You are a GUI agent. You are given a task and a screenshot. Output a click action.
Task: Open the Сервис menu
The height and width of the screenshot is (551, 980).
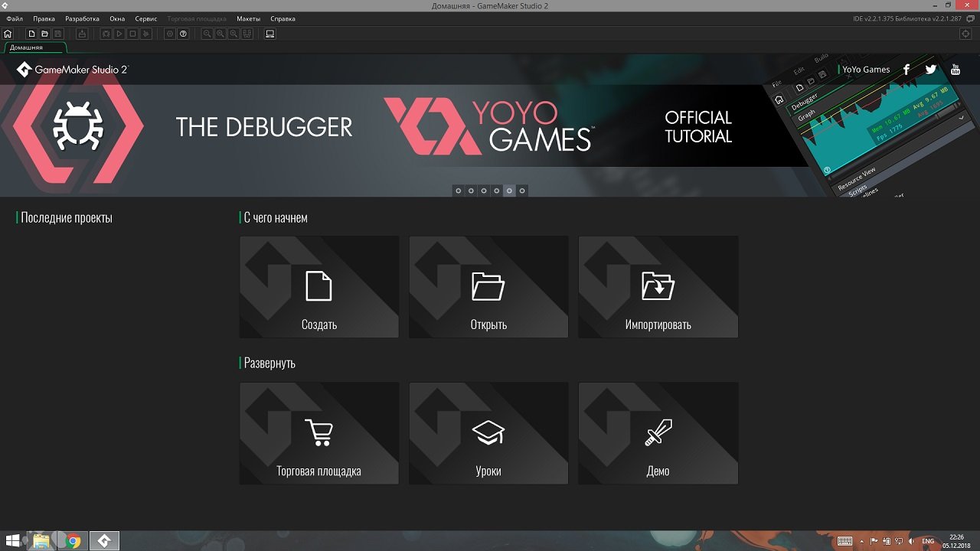[x=145, y=18]
